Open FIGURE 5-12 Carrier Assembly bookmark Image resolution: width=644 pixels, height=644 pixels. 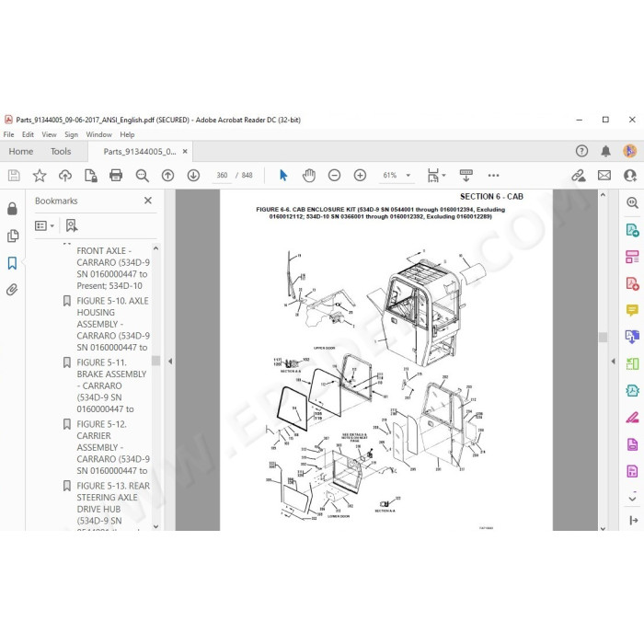112,447
